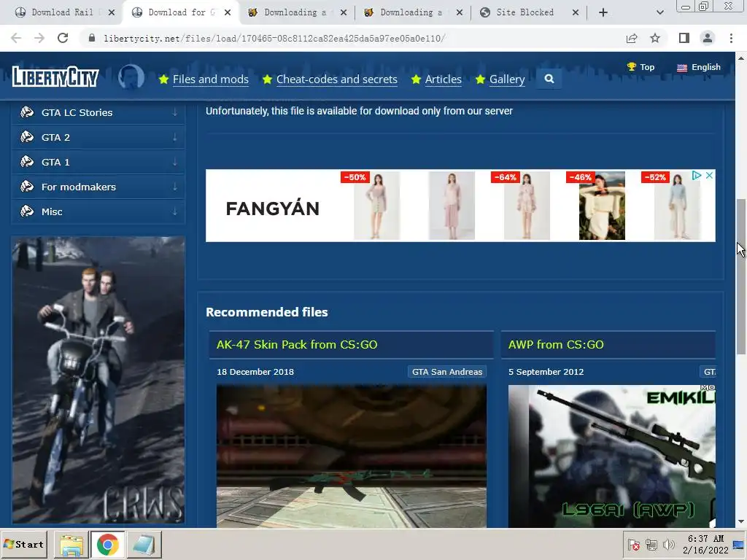Open the English language dropdown
747x560 pixels.
[699, 67]
